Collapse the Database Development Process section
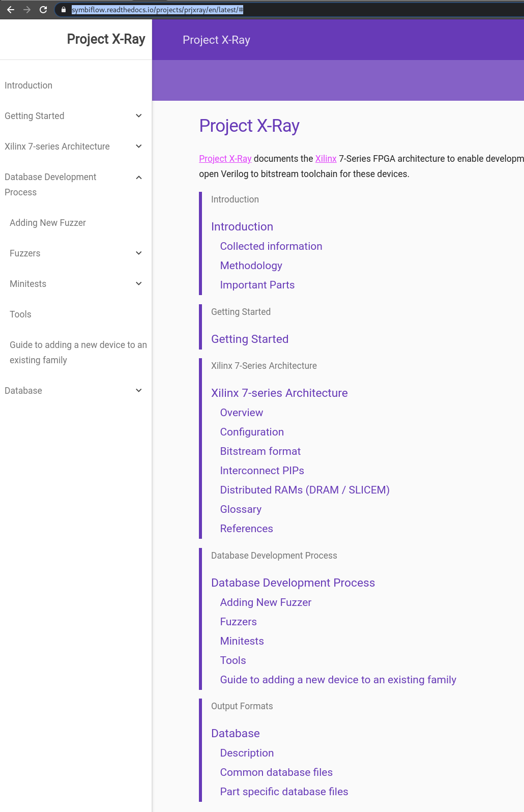 [138, 177]
